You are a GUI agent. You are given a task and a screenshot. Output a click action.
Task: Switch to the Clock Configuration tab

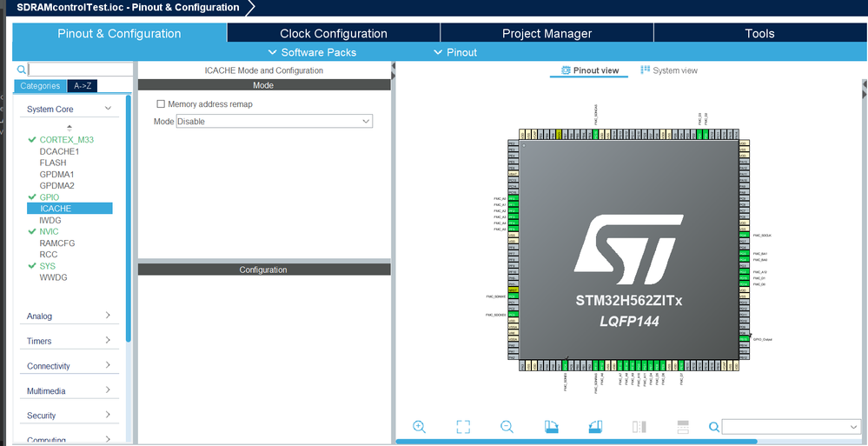334,33
